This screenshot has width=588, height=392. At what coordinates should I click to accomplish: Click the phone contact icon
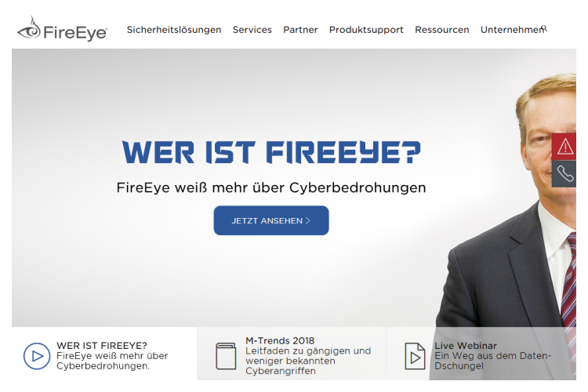coord(564,174)
